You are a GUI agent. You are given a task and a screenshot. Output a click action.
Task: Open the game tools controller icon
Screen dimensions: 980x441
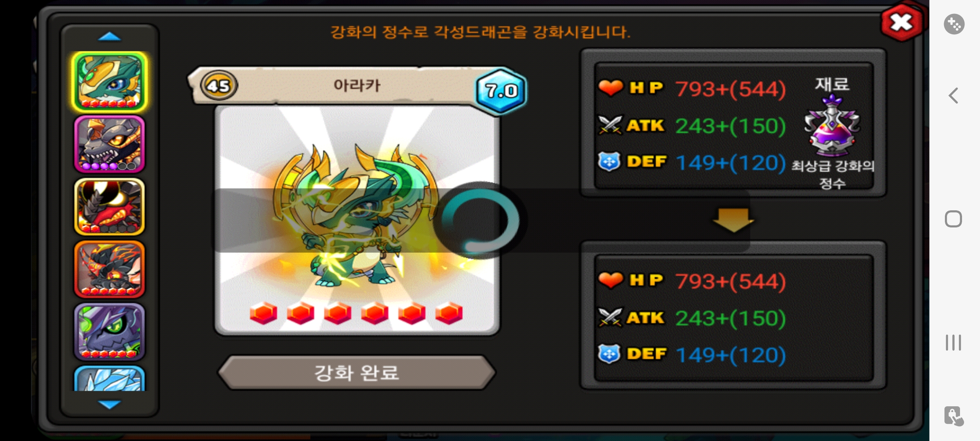[x=954, y=24]
